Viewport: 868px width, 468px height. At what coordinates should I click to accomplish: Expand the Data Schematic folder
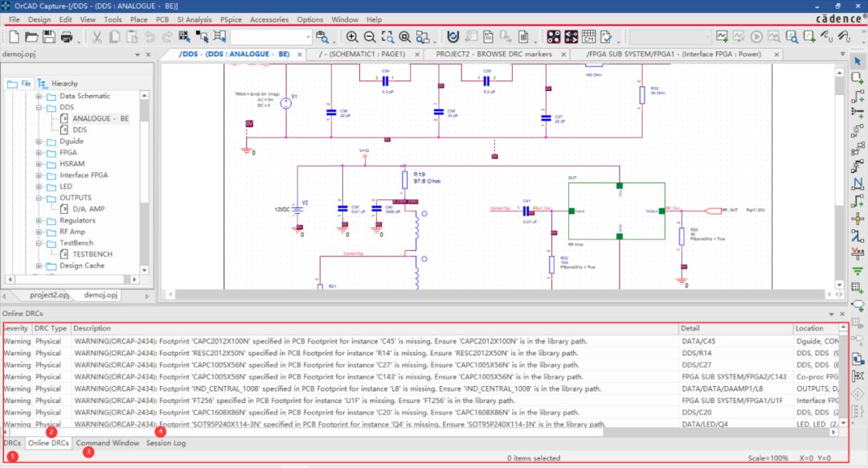[39, 96]
